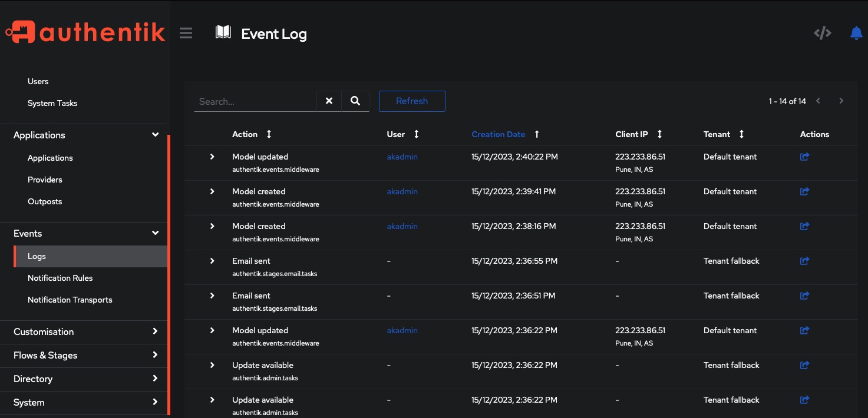Sort events by the Action column
The width and height of the screenshot is (868, 418).
click(x=268, y=134)
